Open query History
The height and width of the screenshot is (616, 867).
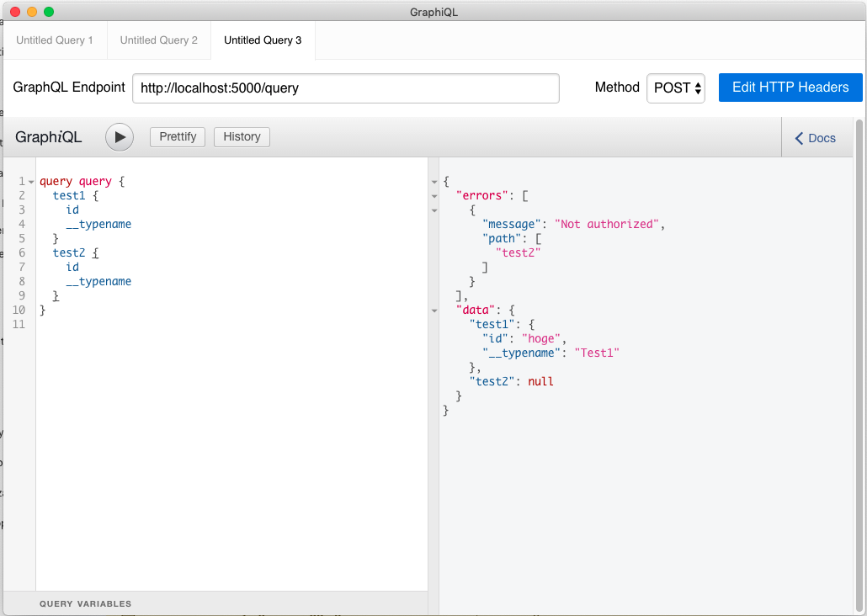(242, 136)
